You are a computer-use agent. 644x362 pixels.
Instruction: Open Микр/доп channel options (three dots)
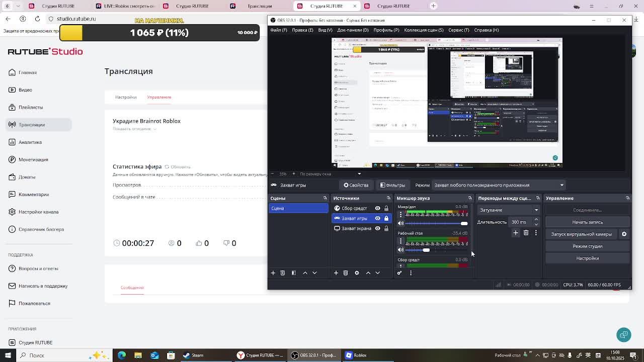coord(401,215)
